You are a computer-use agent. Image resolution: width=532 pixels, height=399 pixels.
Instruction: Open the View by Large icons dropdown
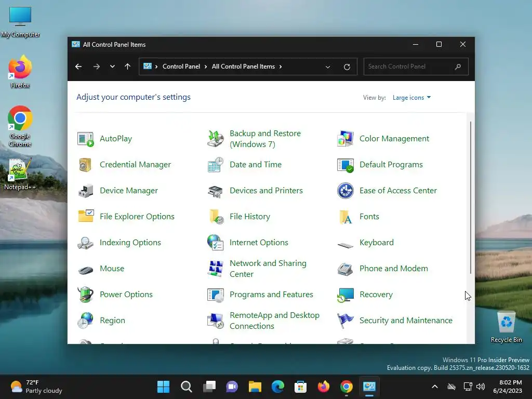[x=411, y=98]
